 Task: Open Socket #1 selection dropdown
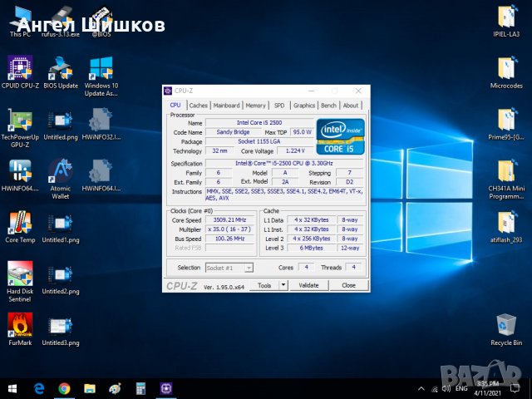coord(229,268)
